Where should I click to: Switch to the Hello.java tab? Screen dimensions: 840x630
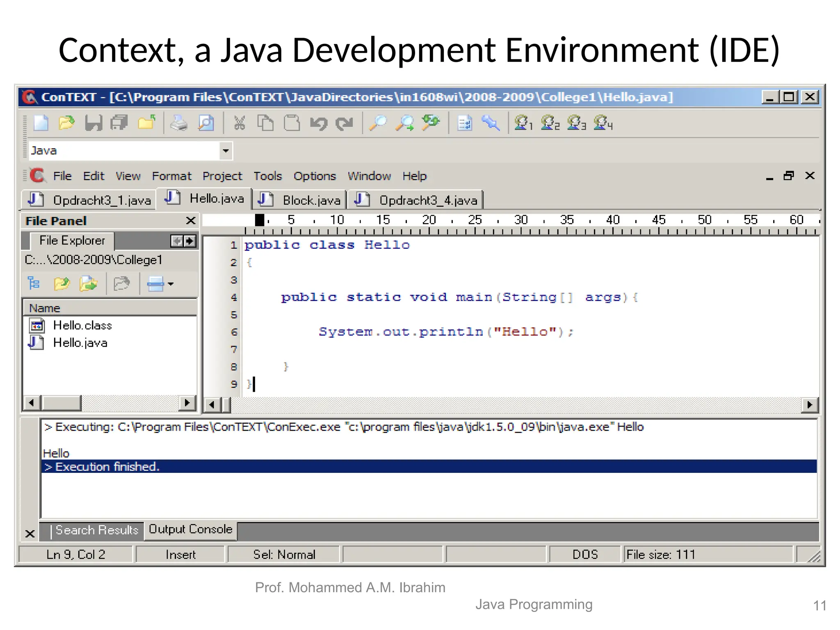[x=204, y=199]
